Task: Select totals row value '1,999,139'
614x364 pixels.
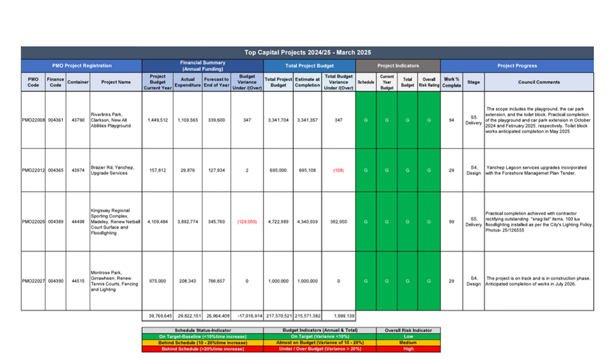Action: point(344,316)
